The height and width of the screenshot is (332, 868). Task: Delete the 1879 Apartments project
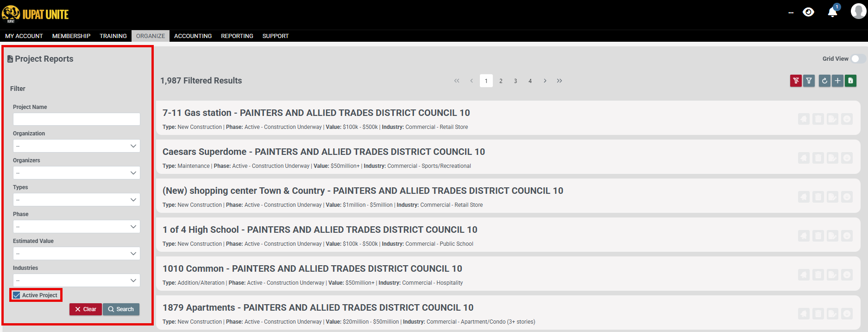[x=818, y=314]
